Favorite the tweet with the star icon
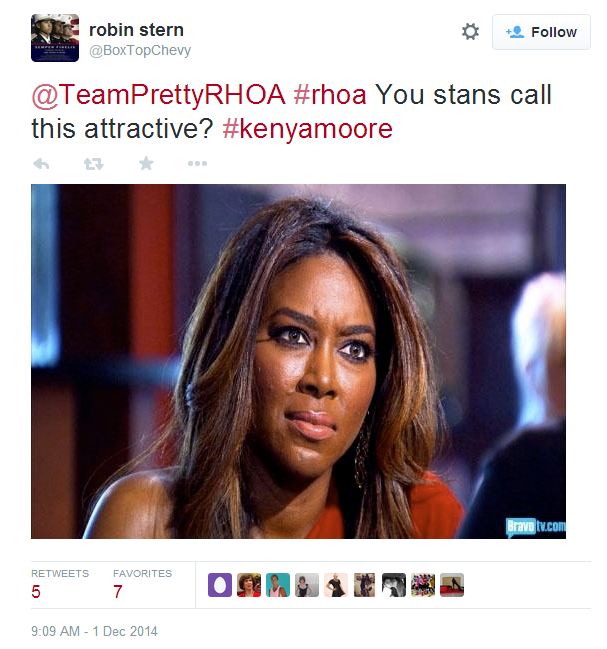 (146, 163)
